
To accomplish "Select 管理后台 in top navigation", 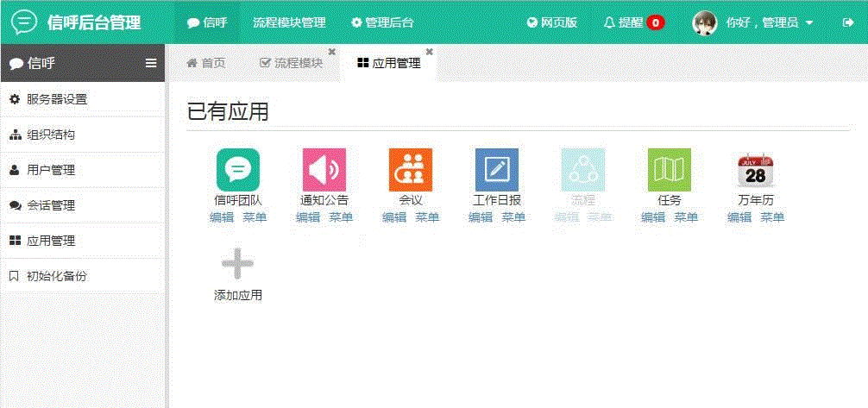I will point(382,22).
